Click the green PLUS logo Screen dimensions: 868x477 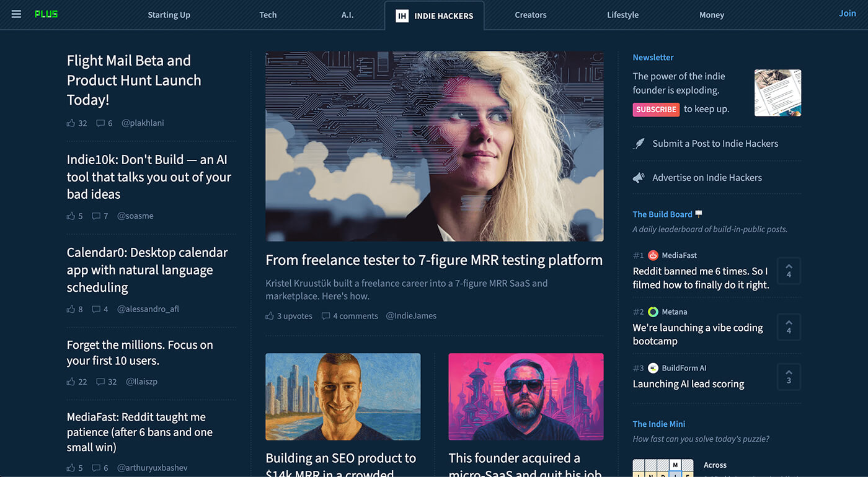click(46, 14)
